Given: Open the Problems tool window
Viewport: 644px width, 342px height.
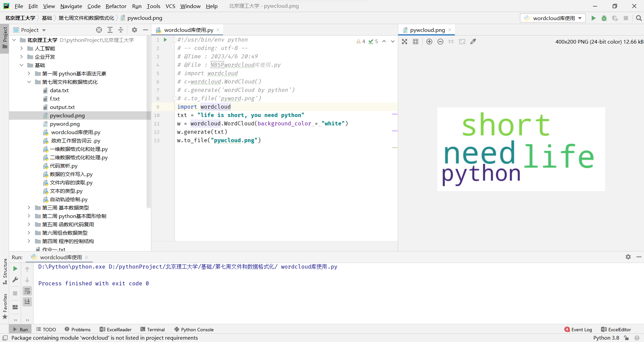Looking at the screenshot, I should pyautogui.click(x=77, y=330).
